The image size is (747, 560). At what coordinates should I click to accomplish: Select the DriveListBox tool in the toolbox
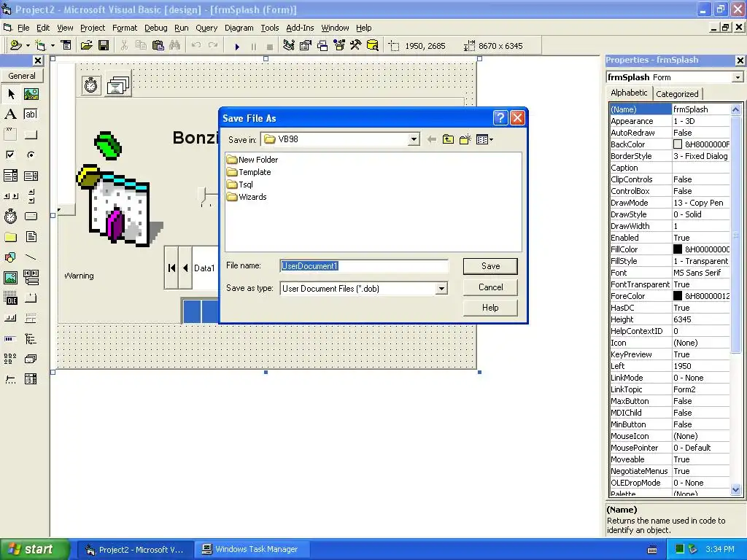[x=31, y=217]
